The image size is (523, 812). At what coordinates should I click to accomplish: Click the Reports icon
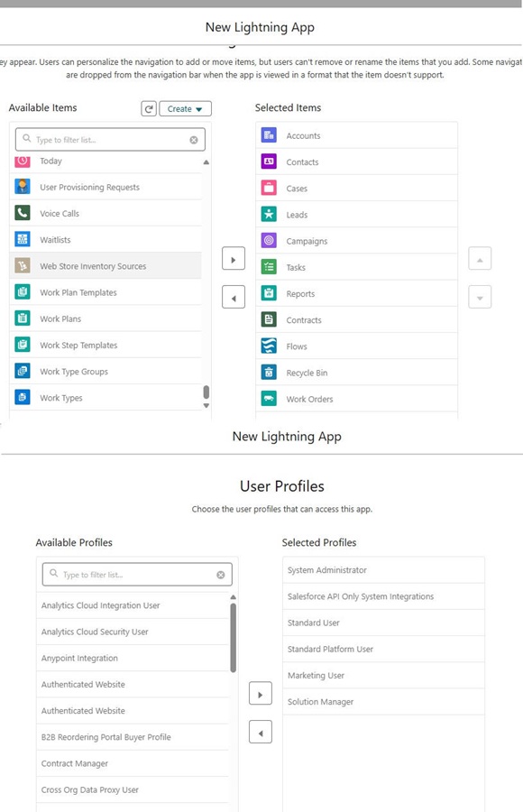click(x=269, y=293)
